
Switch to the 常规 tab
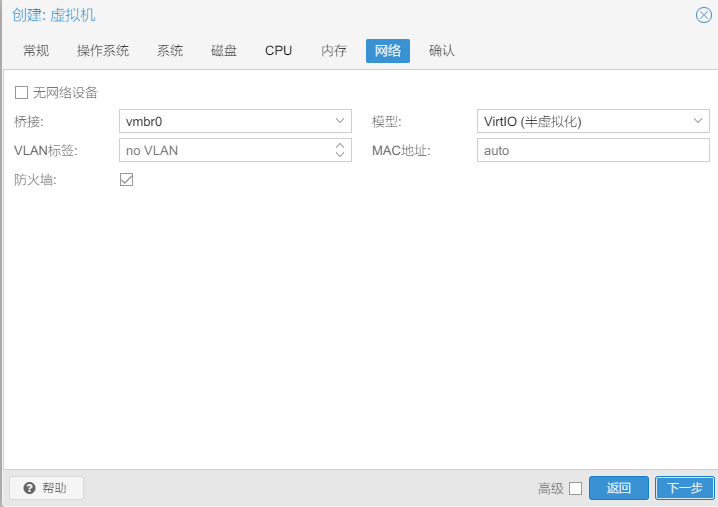tap(36, 51)
